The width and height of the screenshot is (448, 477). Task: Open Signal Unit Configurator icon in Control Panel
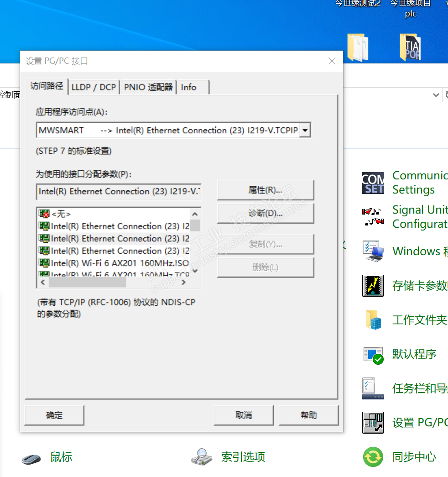373,217
